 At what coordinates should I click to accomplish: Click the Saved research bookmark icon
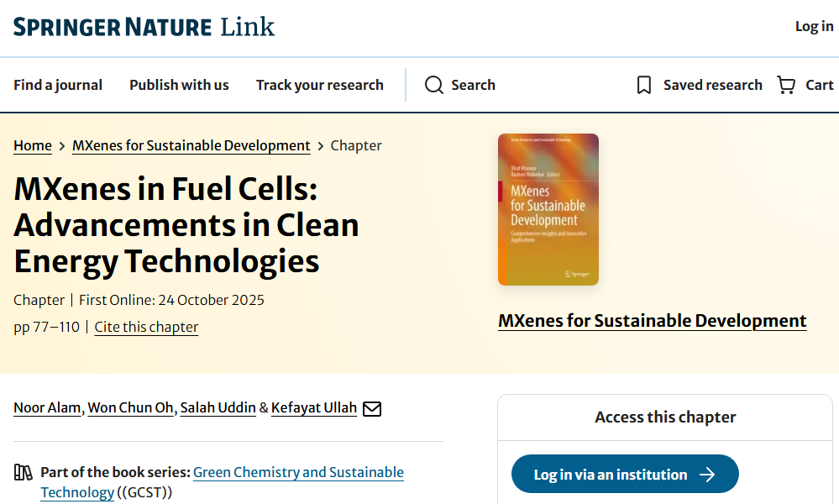tap(644, 85)
